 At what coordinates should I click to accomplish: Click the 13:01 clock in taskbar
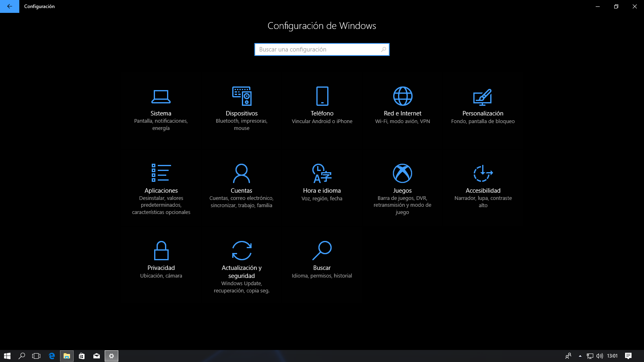coord(612,356)
